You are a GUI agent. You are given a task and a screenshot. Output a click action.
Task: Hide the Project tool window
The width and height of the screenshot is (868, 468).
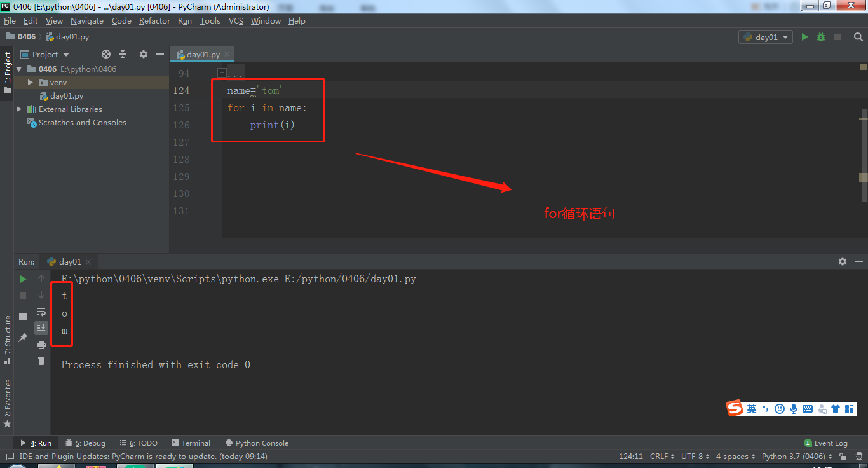(x=160, y=54)
